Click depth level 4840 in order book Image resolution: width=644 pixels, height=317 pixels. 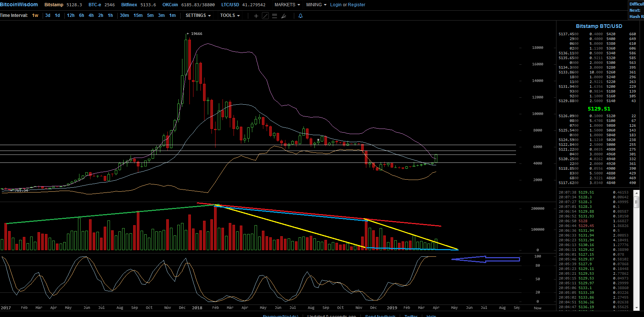click(611, 183)
